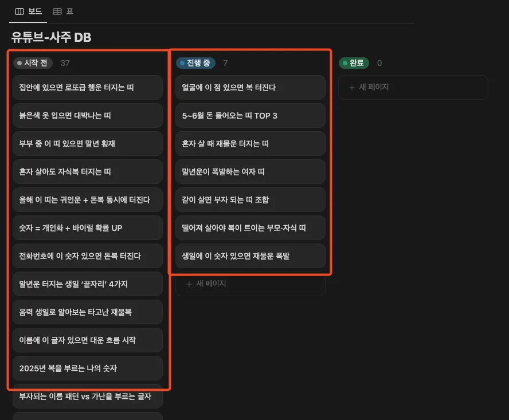Open card 2025년 복을 부르는 나의 숫자

[x=88, y=368]
